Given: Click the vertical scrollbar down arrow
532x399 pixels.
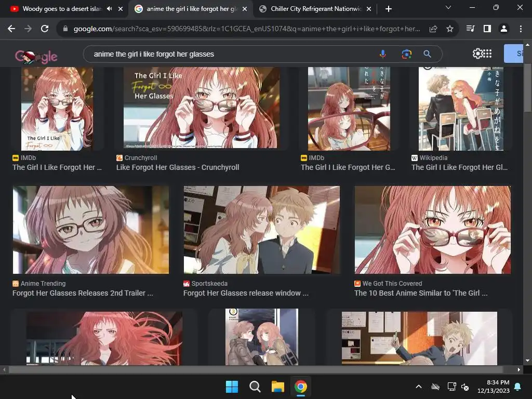Looking at the screenshot, I should coord(527,361).
